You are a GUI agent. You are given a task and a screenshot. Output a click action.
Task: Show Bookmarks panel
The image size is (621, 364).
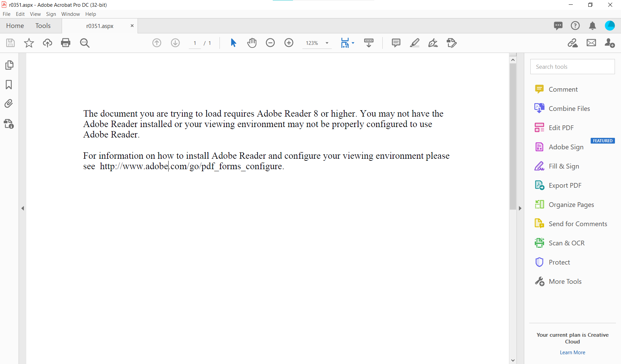point(9,84)
